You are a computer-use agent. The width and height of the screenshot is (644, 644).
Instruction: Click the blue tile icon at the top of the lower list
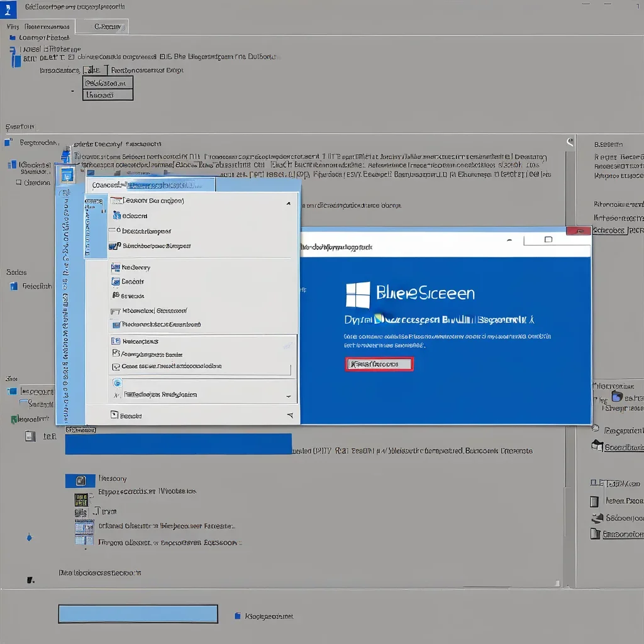click(x=80, y=480)
